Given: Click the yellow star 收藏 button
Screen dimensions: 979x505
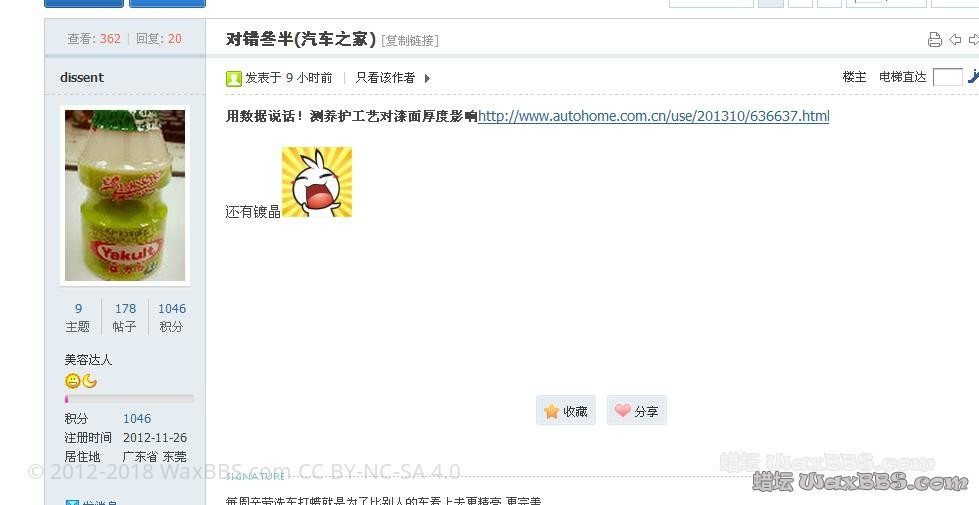Looking at the screenshot, I should tap(566, 411).
